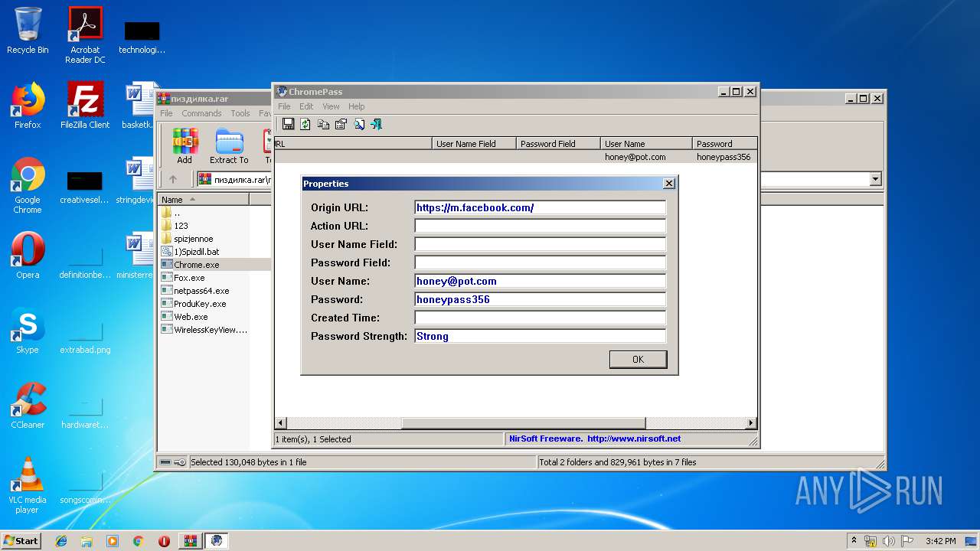Open ChromePass File menu
Viewport: 980px width, 551px height.
click(x=284, y=106)
